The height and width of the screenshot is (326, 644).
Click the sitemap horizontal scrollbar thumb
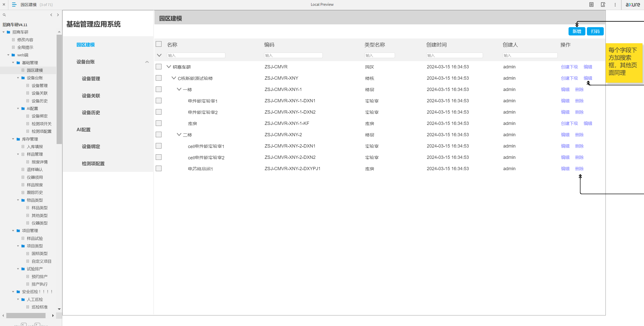tap(26, 315)
